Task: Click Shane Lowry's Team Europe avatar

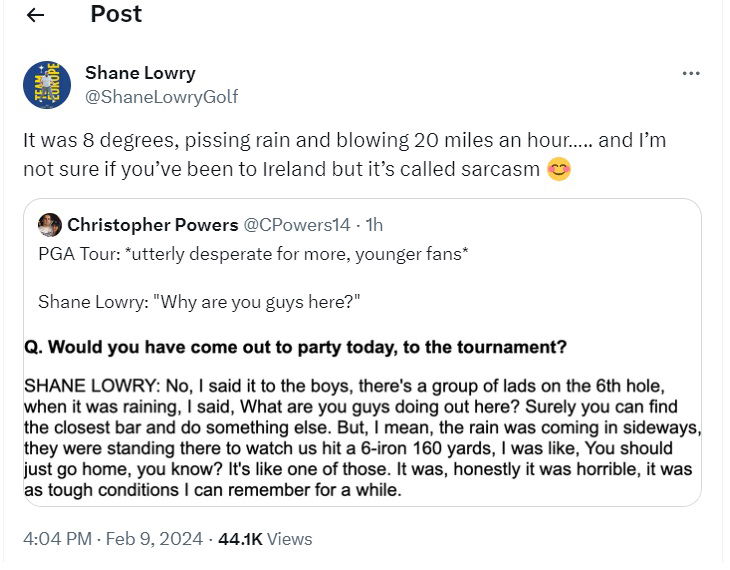Action: point(46,84)
